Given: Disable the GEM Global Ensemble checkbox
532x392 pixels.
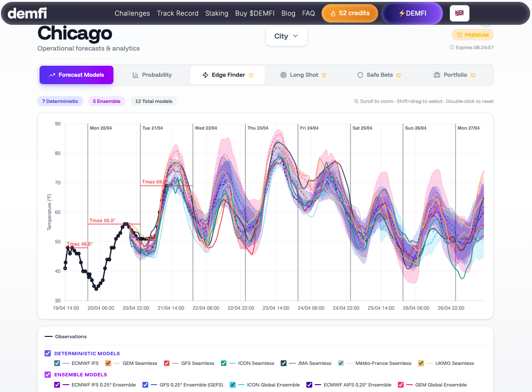Looking at the screenshot, I should [x=401, y=385].
